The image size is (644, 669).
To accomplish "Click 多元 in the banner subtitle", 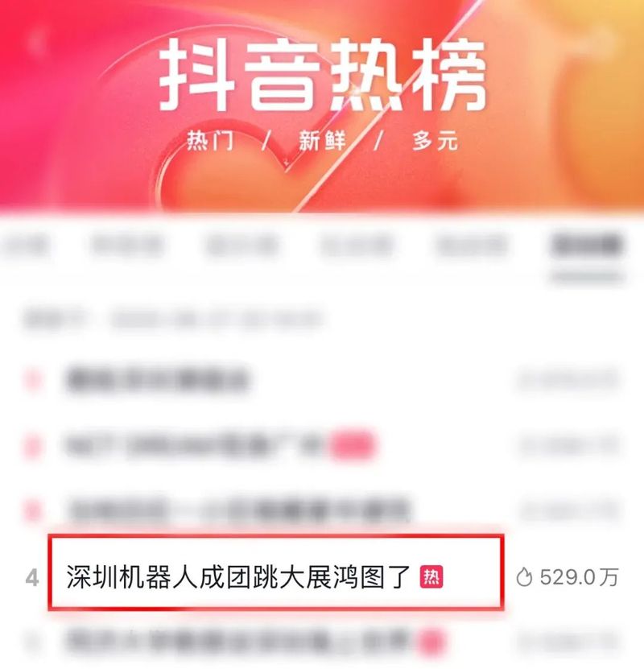I will coord(435,140).
